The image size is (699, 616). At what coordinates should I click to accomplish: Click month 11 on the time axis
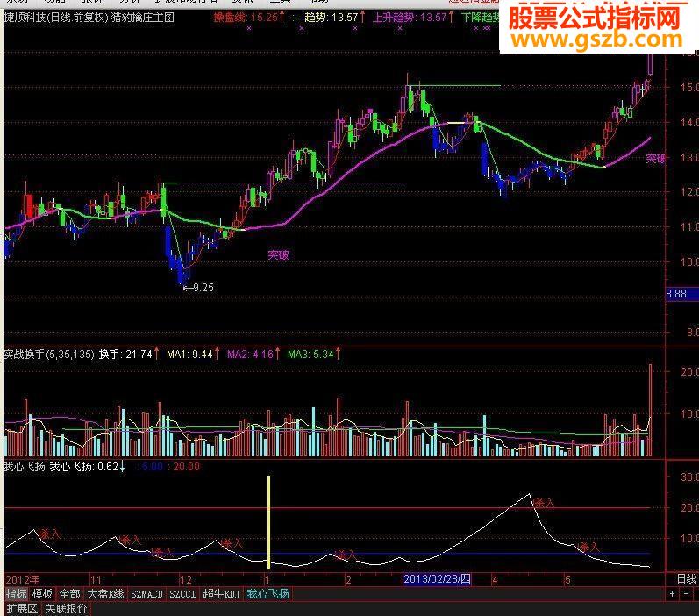(96, 579)
